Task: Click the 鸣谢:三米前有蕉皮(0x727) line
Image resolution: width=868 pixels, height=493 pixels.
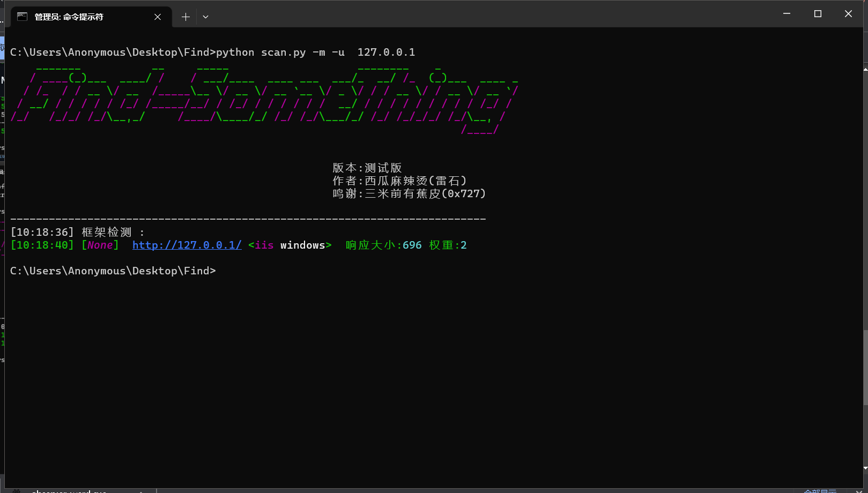Action: coord(409,193)
